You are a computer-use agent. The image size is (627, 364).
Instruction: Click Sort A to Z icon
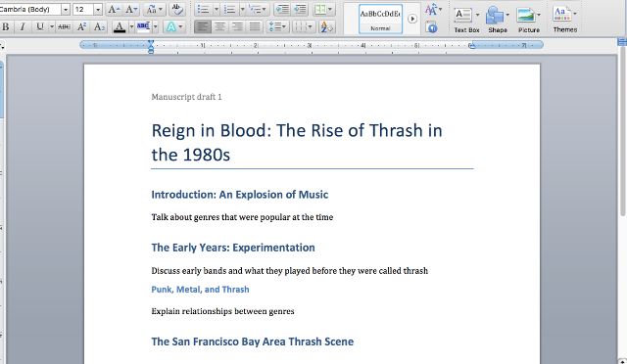tap(326, 27)
